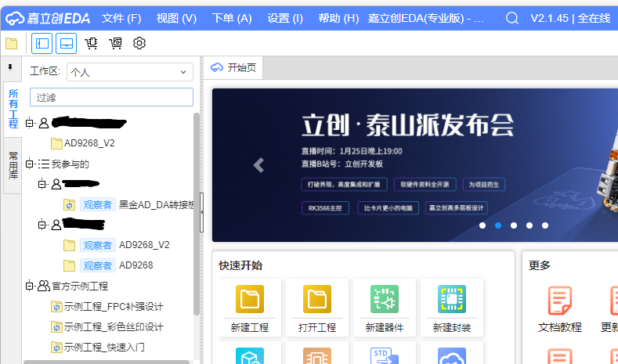Click the search magnifier icon in title bar
Screen dimensions: 618x364
click(511, 18)
